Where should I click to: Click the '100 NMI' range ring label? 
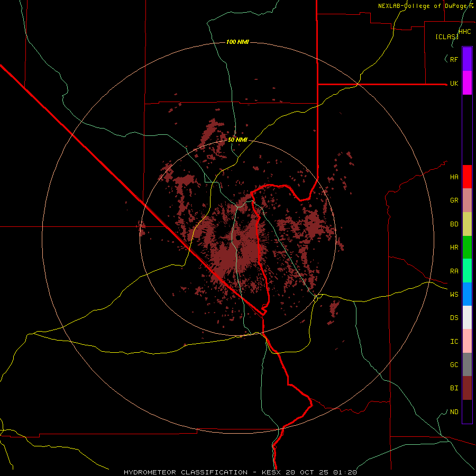click(x=237, y=42)
